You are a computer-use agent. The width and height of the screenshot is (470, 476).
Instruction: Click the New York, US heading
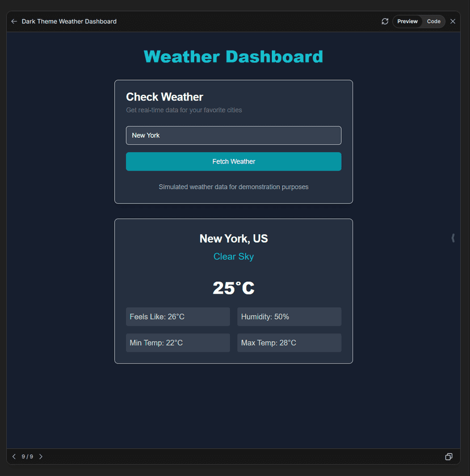click(x=233, y=239)
